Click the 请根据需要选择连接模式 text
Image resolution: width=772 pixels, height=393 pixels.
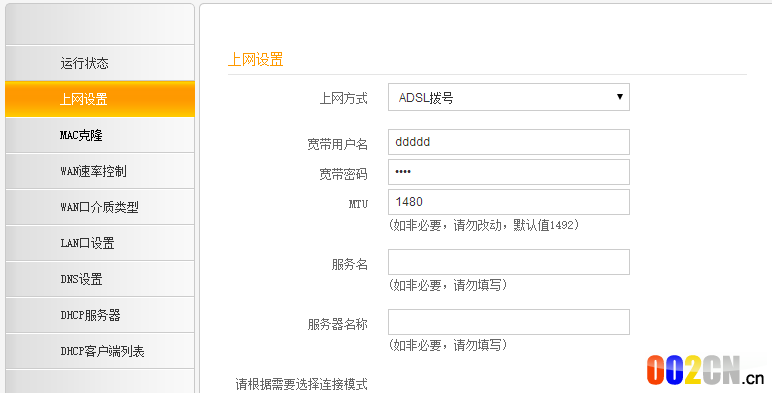point(301,384)
